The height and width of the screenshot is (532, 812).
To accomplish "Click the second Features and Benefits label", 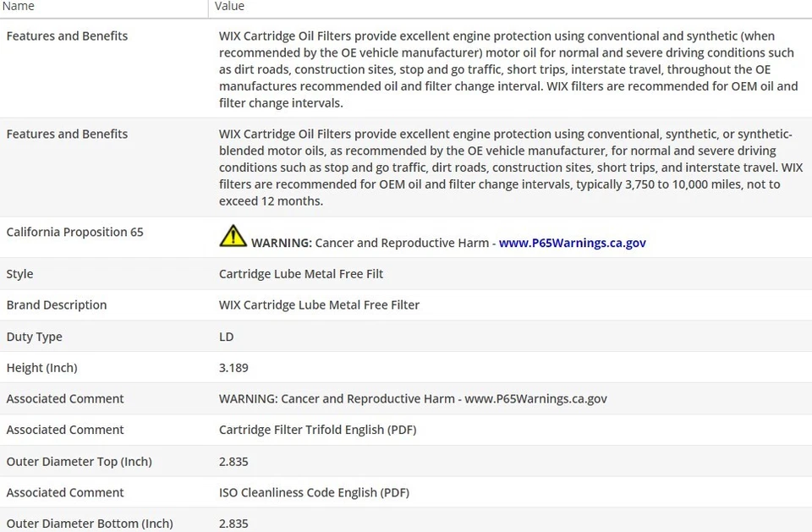I will pos(67,134).
